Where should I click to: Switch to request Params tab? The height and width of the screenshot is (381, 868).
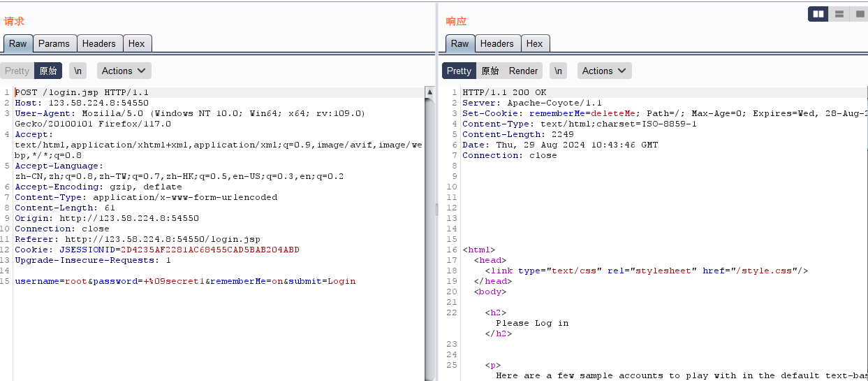coord(54,43)
